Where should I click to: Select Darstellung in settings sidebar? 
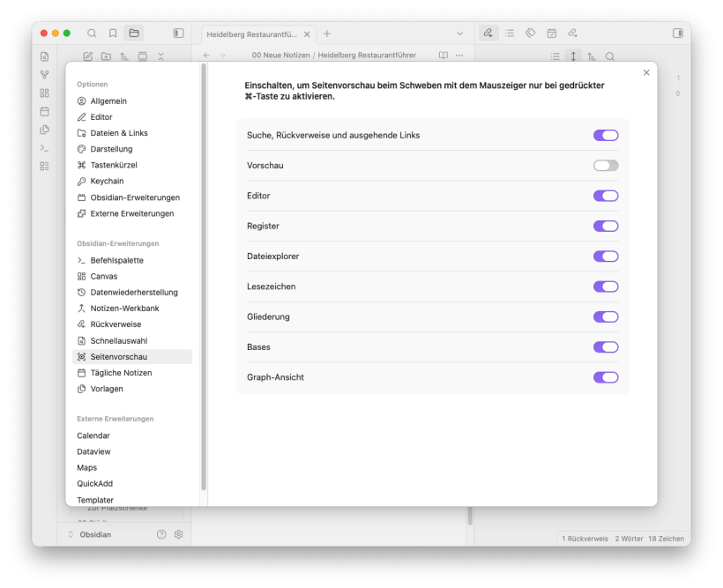111,149
